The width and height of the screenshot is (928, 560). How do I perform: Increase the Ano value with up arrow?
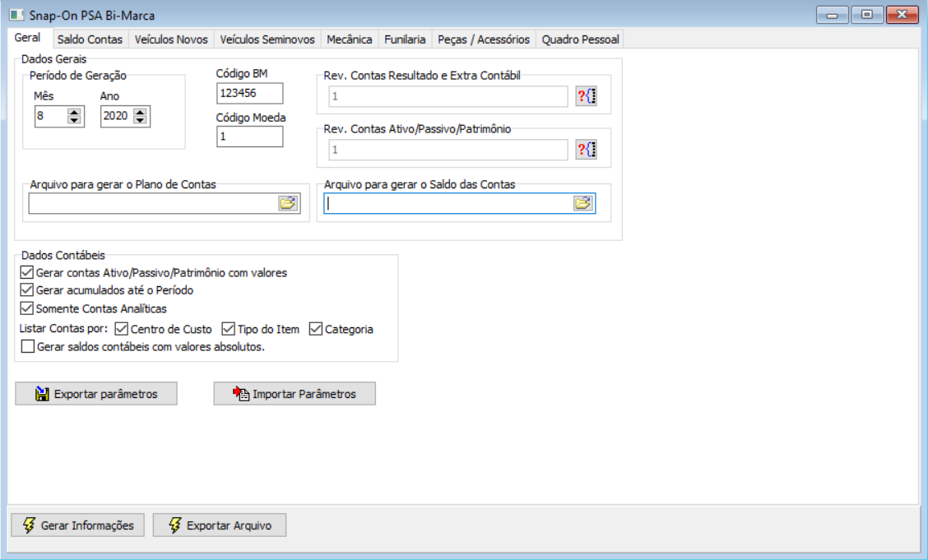point(140,112)
